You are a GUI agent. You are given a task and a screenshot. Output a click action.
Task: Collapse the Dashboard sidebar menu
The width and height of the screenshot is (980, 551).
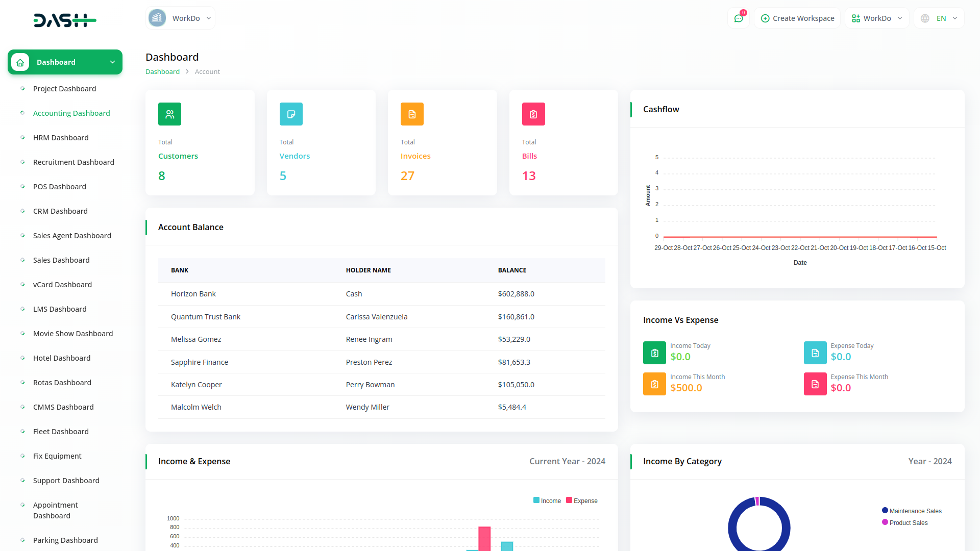pyautogui.click(x=112, y=62)
